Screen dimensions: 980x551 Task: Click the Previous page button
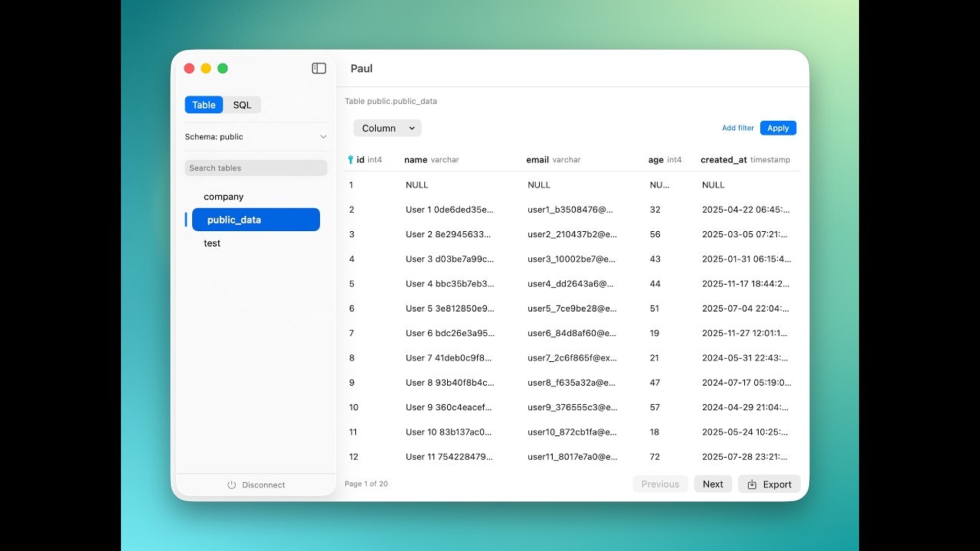(660, 484)
